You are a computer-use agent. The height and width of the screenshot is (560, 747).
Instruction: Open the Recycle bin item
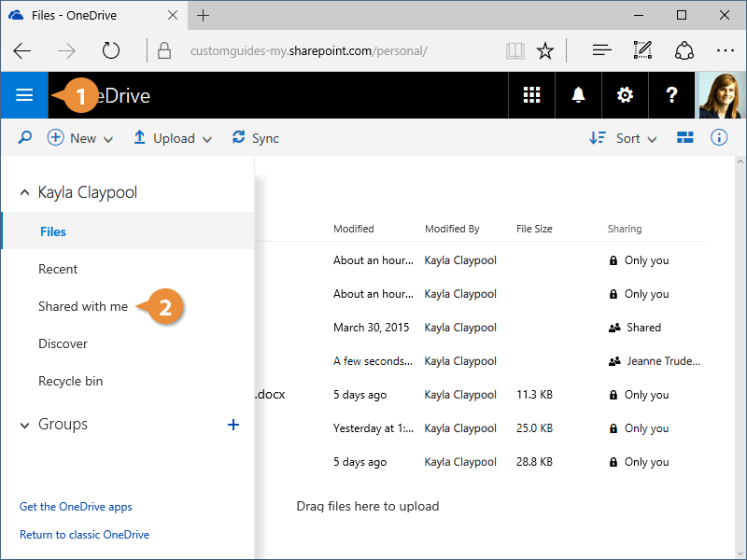pyautogui.click(x=70, y=381)
